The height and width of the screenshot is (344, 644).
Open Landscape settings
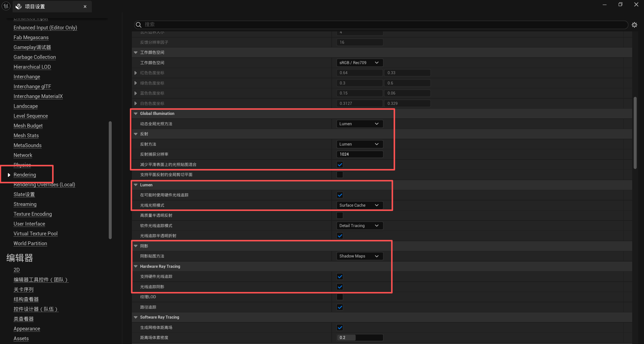(x=26, y=106)
